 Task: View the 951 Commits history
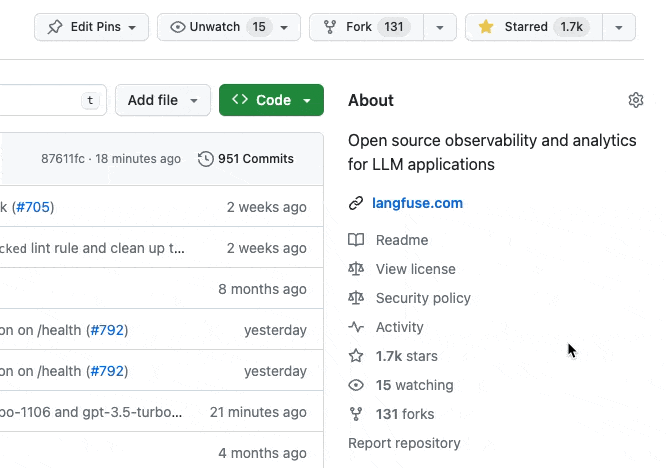255,158
